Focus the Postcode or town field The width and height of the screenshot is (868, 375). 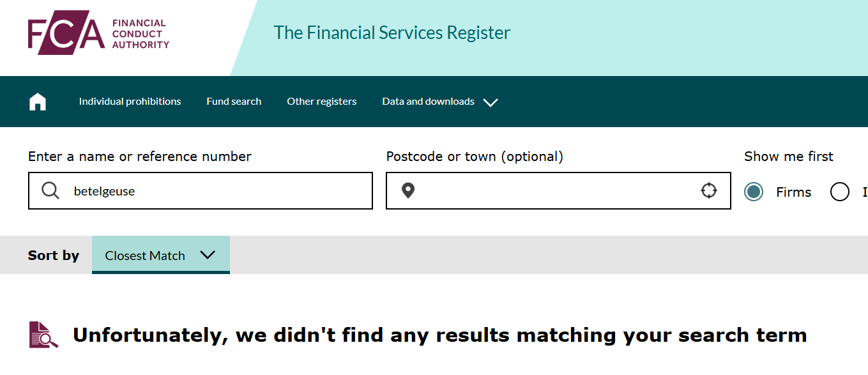pos(558,190)
